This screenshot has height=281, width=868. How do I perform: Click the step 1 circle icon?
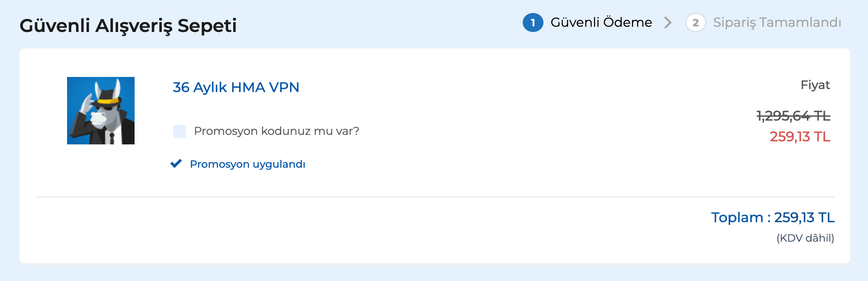(x=533, y=23)
